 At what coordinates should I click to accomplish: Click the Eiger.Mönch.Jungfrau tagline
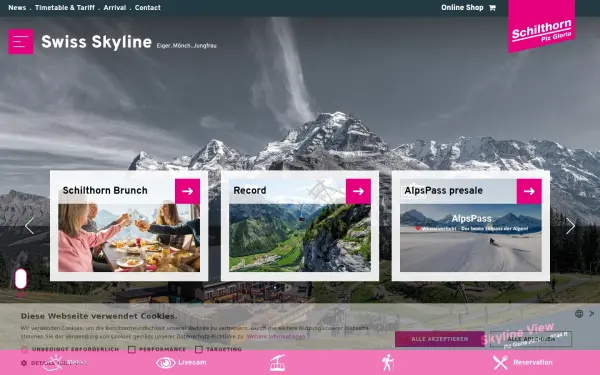point(186,46)
